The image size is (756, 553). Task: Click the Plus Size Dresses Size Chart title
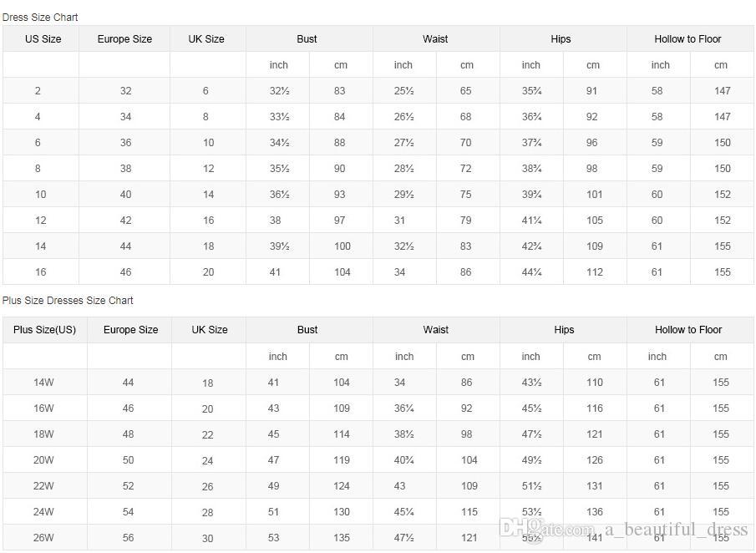(x=68, y=301)
